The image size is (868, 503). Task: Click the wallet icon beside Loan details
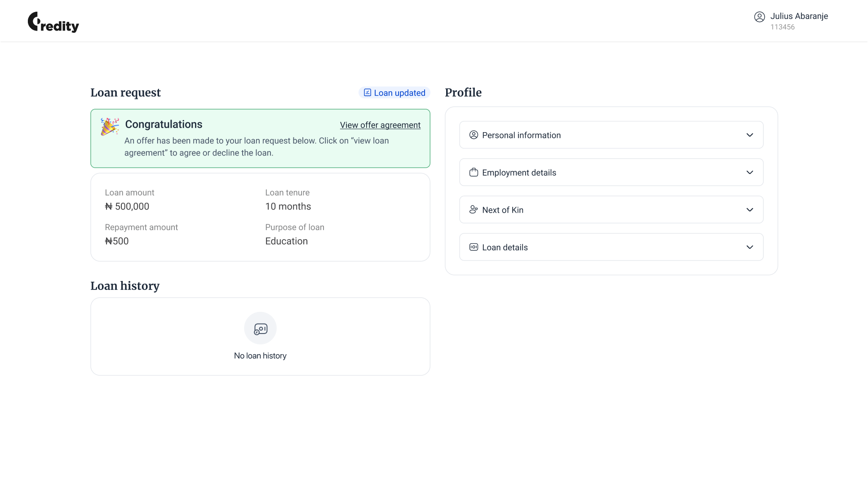click(473, 247)
